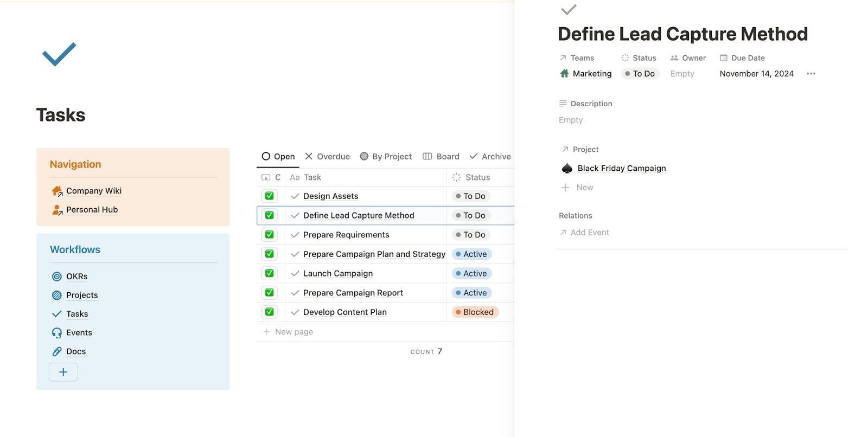
Task: Click the Company Wiki house icon
Action: tap(57, 191)
